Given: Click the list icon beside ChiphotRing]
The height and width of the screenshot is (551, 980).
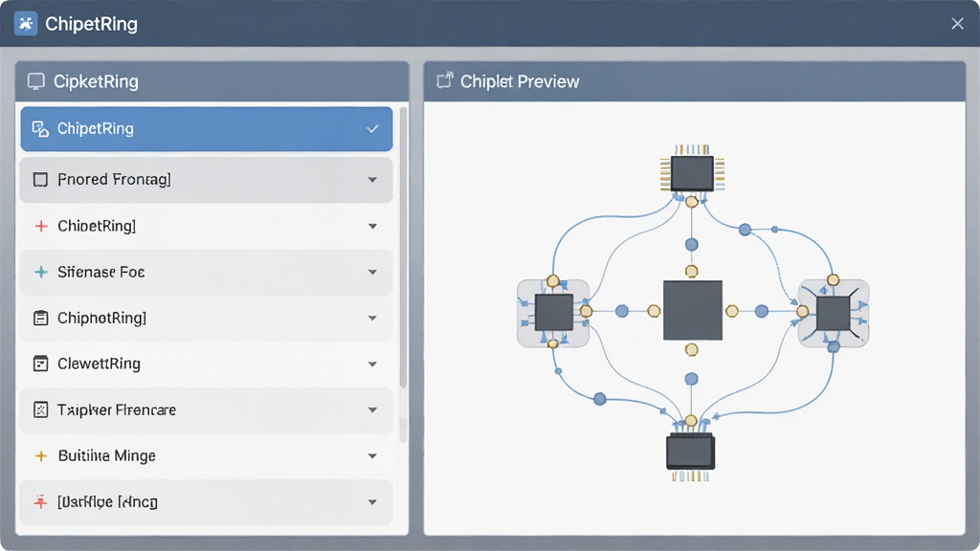Looking at the screenshot, I should coord(40,318).
